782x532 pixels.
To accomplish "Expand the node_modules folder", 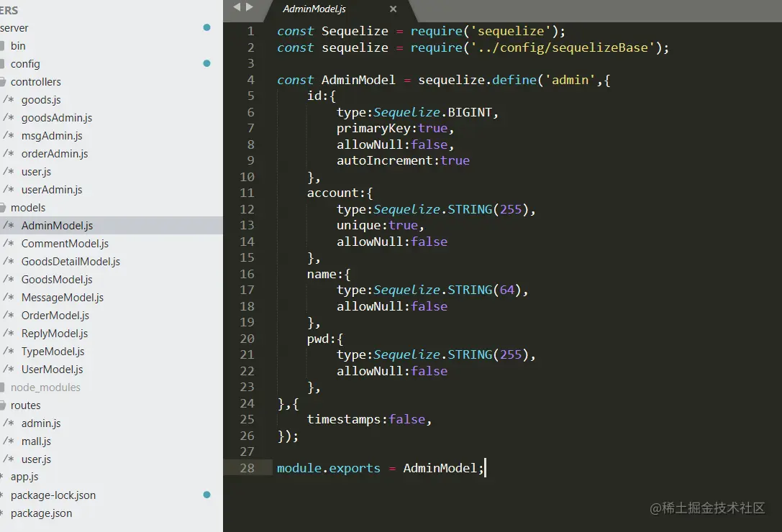I will click(x=45, y=387).
